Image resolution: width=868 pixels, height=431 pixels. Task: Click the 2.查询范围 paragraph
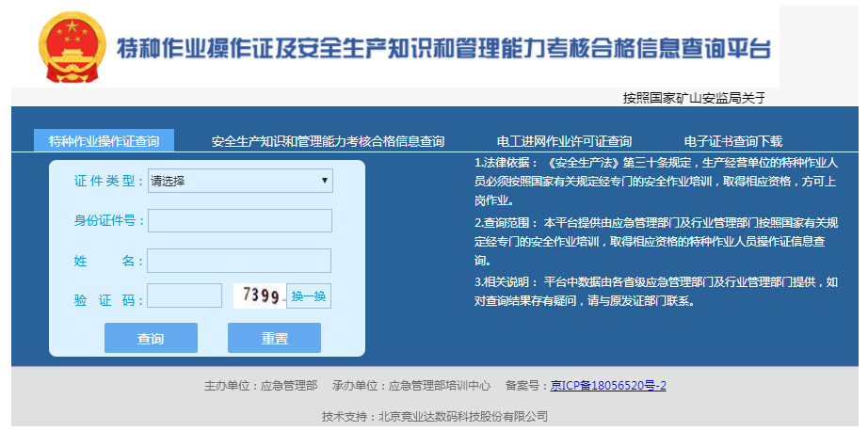656,241
